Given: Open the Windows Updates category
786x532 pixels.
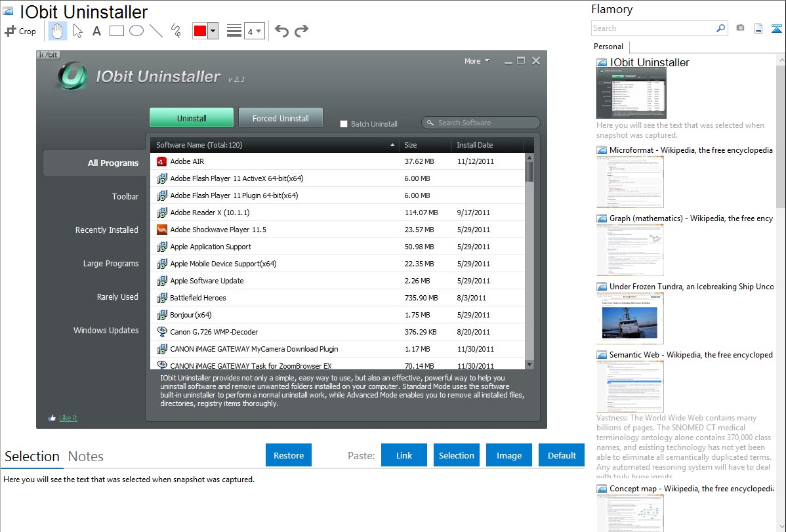Looking at the screenshot, I should coord(106,331).
